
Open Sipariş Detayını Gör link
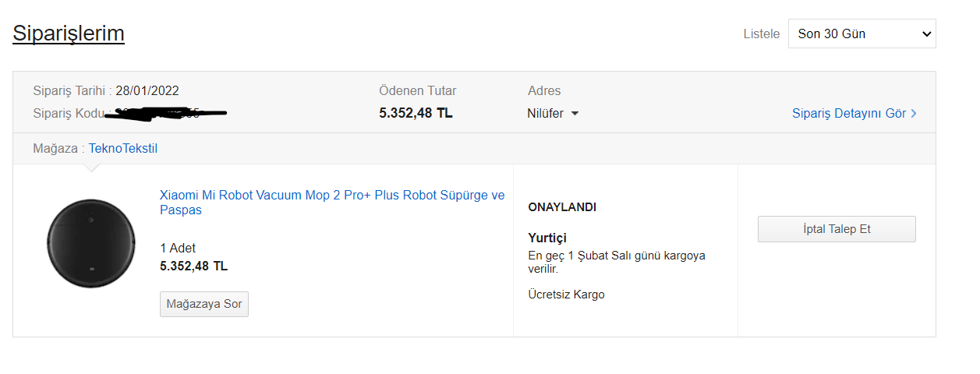pos(848,114)
